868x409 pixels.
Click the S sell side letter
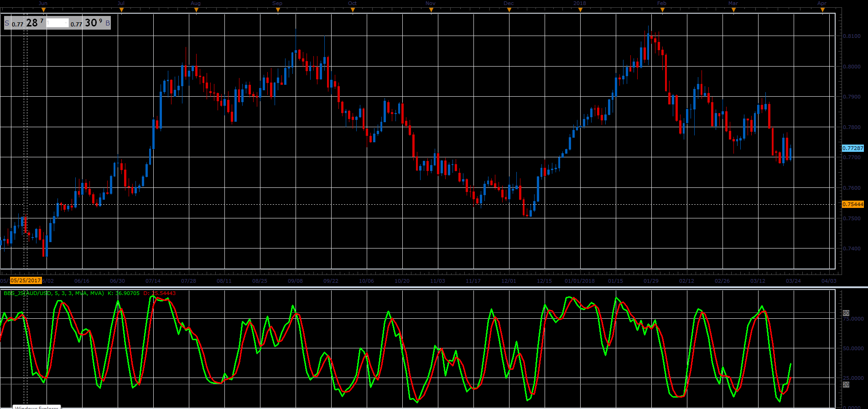(7, 23)
